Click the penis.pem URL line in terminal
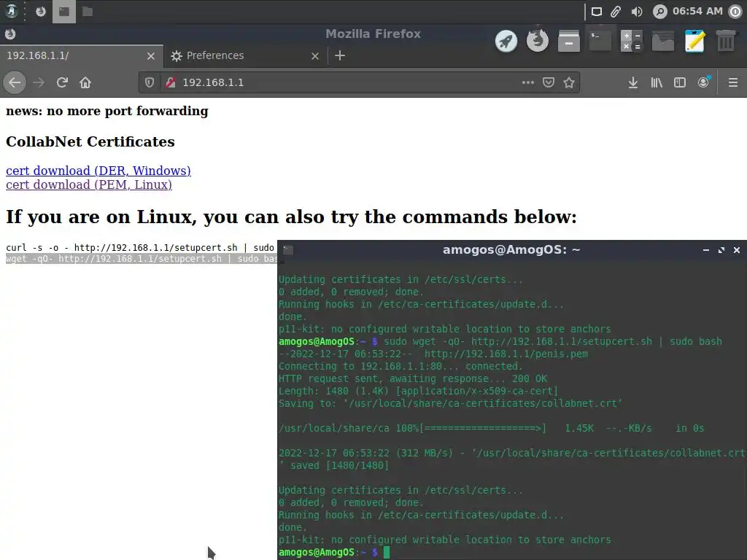747x560 pixels. [433, 354]
